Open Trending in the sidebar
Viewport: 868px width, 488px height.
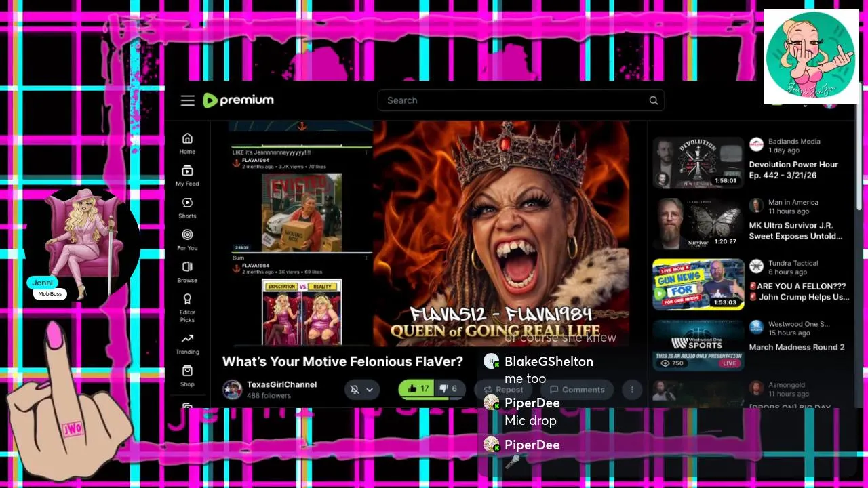187,344
